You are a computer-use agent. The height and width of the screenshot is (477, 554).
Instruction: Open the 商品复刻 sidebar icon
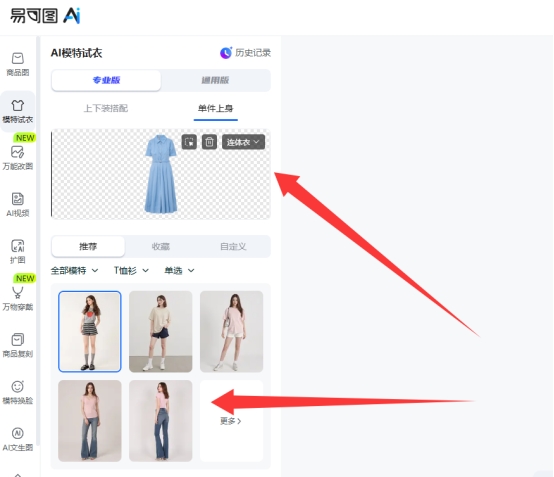(x=18, y=340)
